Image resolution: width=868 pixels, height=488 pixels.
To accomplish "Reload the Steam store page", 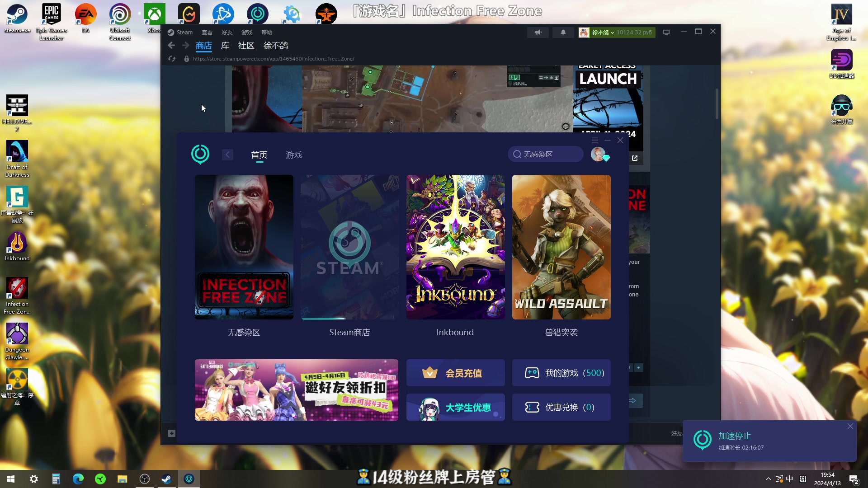I will 172,59.
